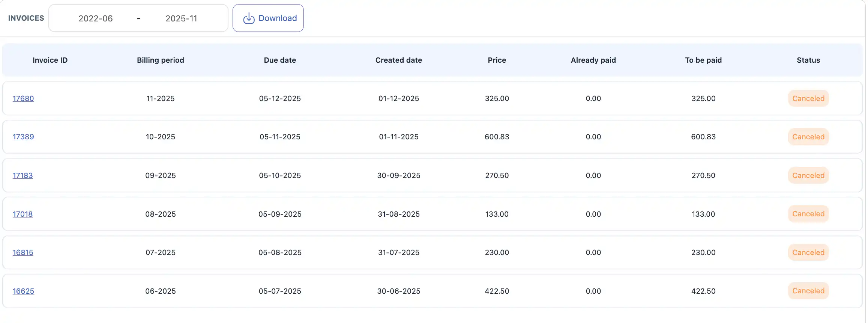This screenshot has width=868, height=323.
Task: Click the Status column header
Action: pyautogui.click(x=808, y=60)
